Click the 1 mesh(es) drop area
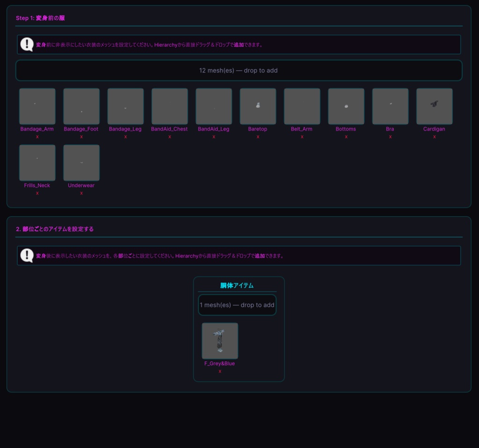Viewport: 479px width, 448px height. click(237, 305)
